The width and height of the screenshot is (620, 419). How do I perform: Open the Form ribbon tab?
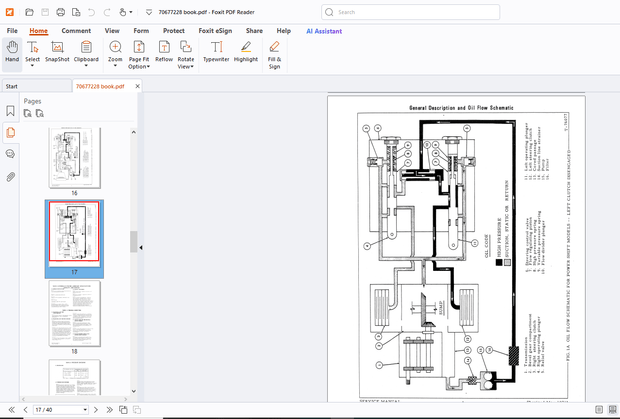pos(141,31)
